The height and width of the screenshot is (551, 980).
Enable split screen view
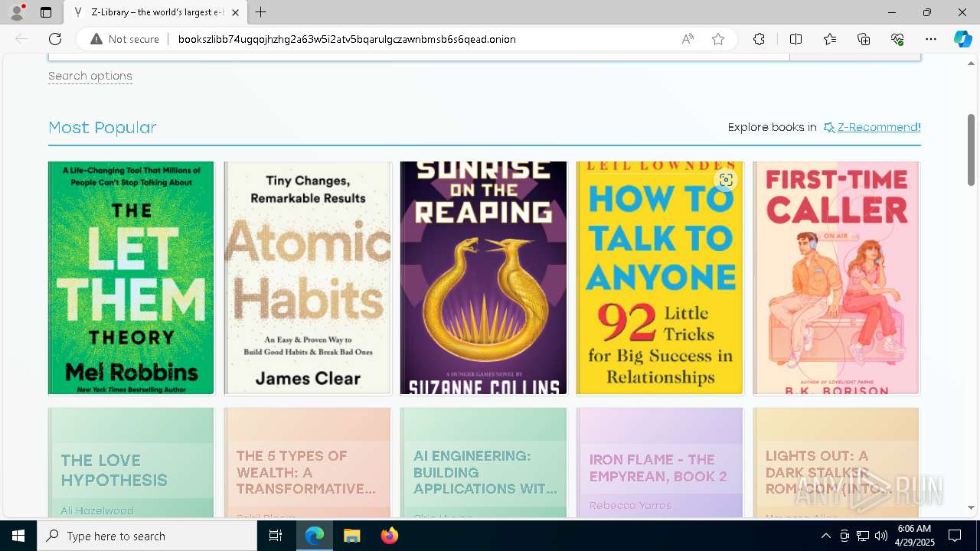pyautogui.click(x=795, y=39)
